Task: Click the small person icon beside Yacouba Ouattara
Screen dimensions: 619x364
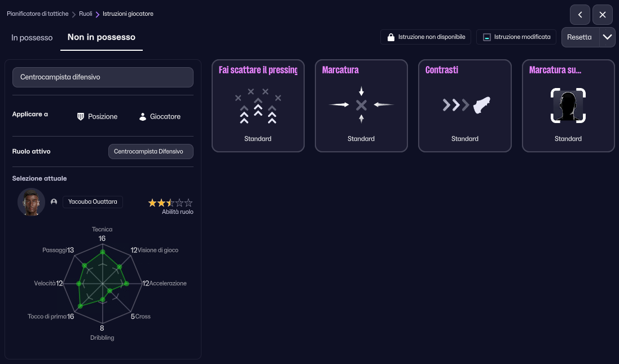Action: [x=54, y=202]
